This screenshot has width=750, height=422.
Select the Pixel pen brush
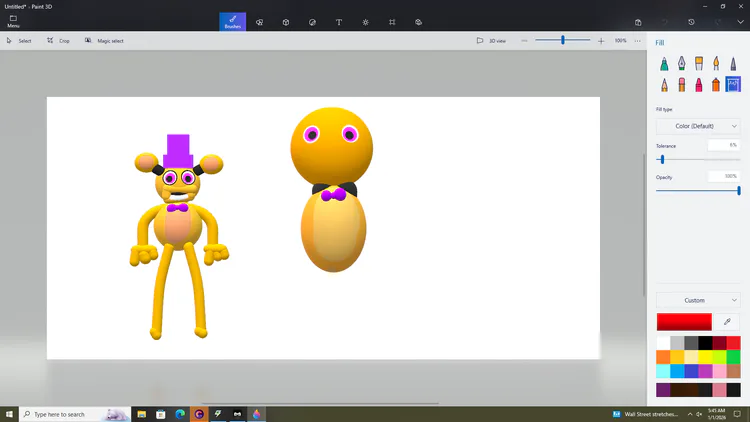pos(733,64)
